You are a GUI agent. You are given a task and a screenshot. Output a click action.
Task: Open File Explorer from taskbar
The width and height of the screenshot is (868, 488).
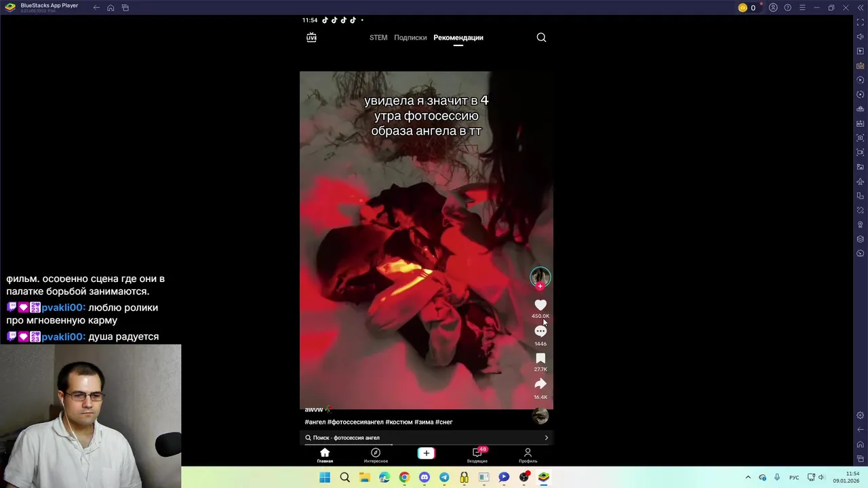(x=365, y=477)
